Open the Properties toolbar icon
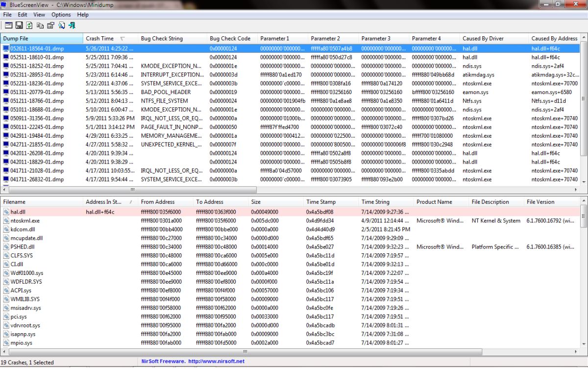 (50, 25)
